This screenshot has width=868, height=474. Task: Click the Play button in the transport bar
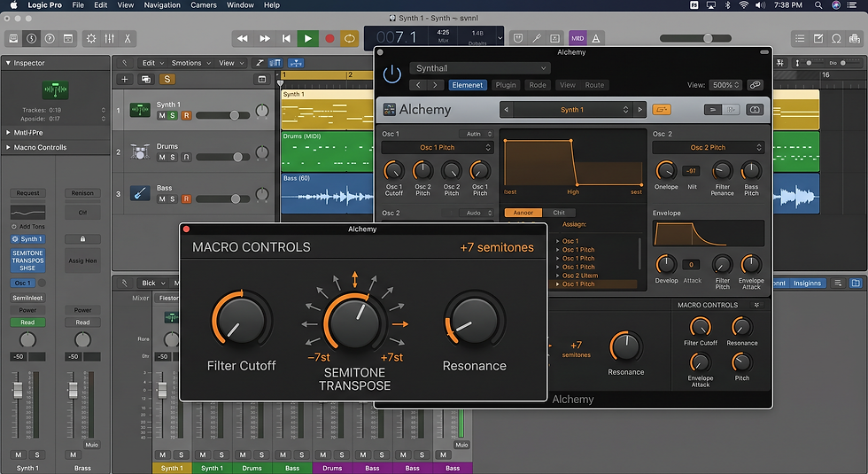click(308, 39)
